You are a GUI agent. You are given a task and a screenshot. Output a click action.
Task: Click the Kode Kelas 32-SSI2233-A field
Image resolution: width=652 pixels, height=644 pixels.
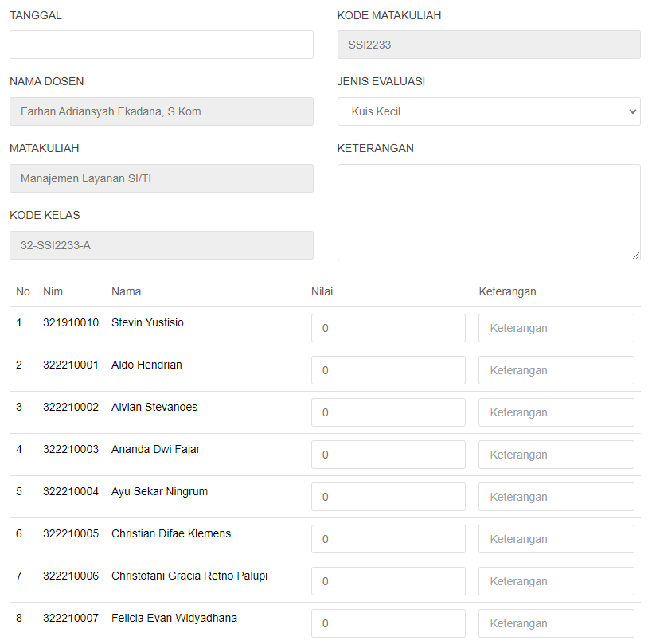pos(162,245)
